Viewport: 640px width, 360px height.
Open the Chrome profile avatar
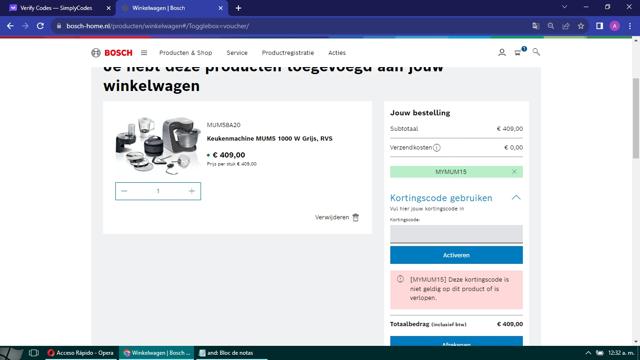615,26
